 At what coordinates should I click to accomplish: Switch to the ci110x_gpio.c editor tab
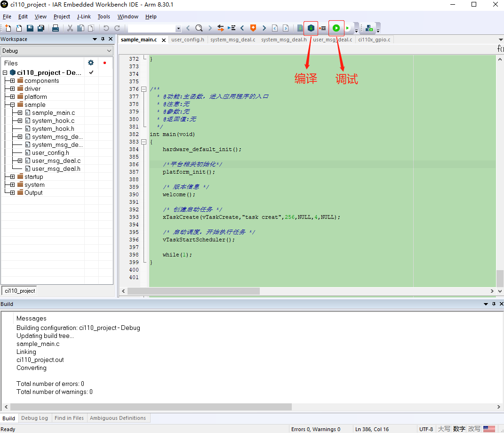click(374, 40)
